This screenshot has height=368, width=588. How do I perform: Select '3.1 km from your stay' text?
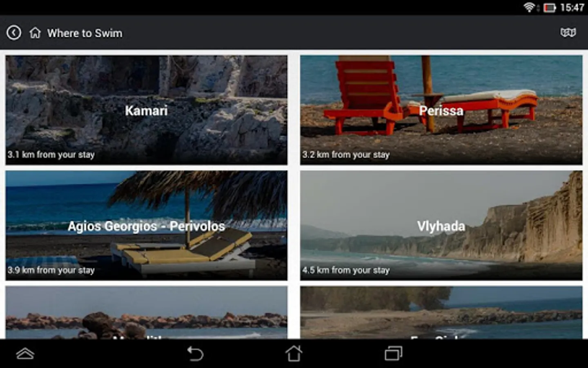51,155
